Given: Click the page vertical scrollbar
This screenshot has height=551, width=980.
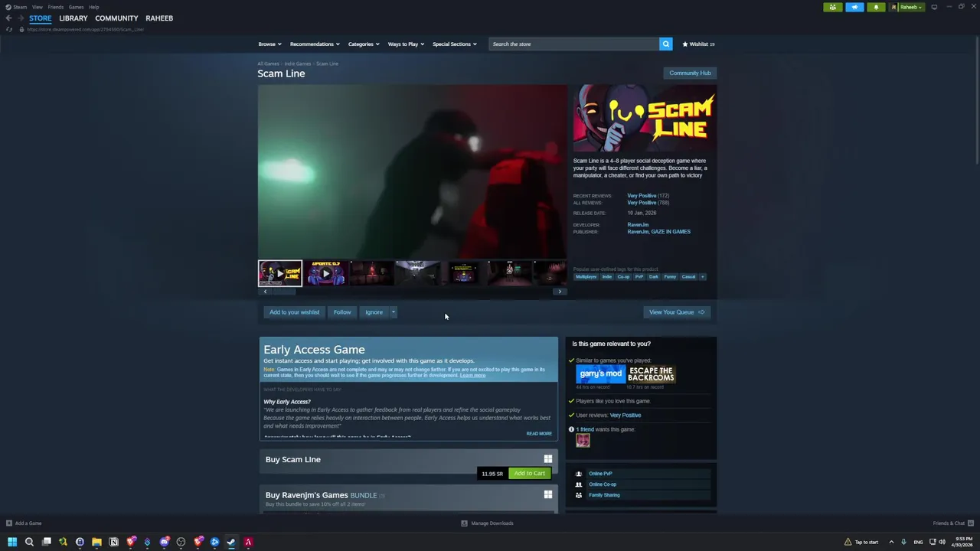Looking at the screenshot, I should pyautogui.click(x=977, y=99).
